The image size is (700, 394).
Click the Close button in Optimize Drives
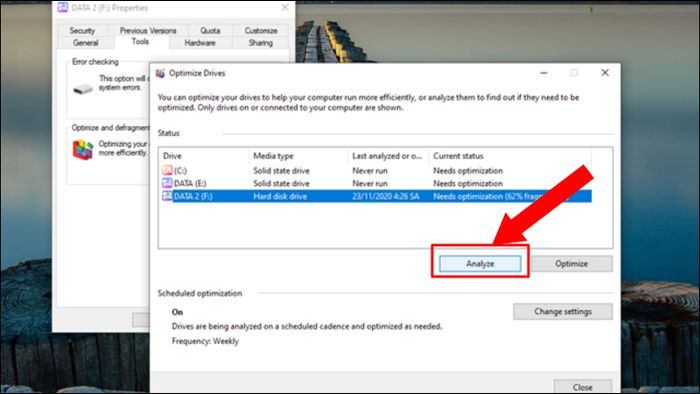[583, 386]
